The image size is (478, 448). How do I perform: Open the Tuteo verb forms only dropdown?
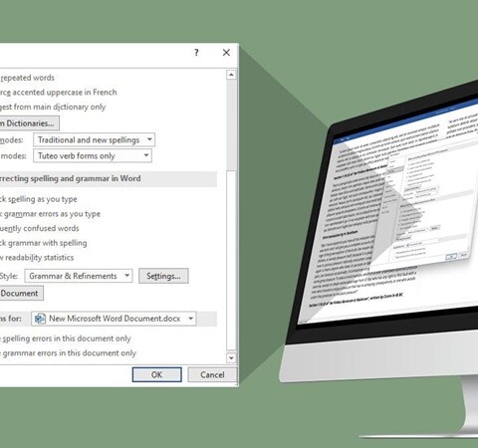[x=93, y=155]
